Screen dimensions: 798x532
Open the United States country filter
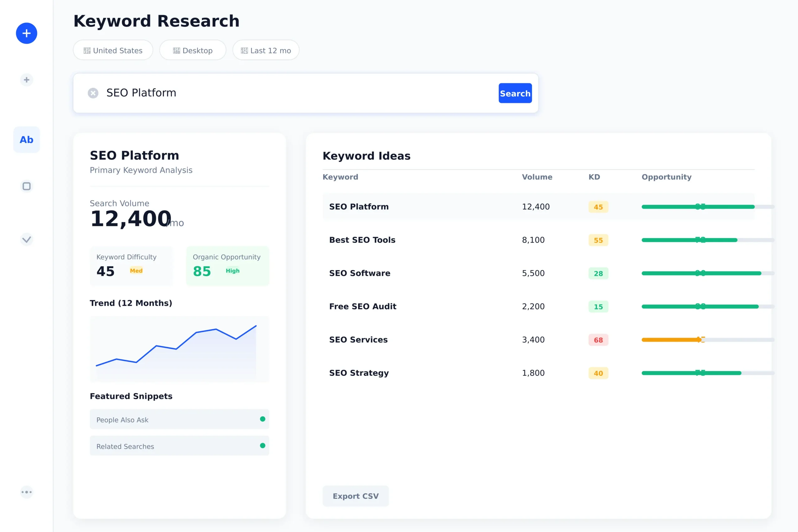click(113, 50)
